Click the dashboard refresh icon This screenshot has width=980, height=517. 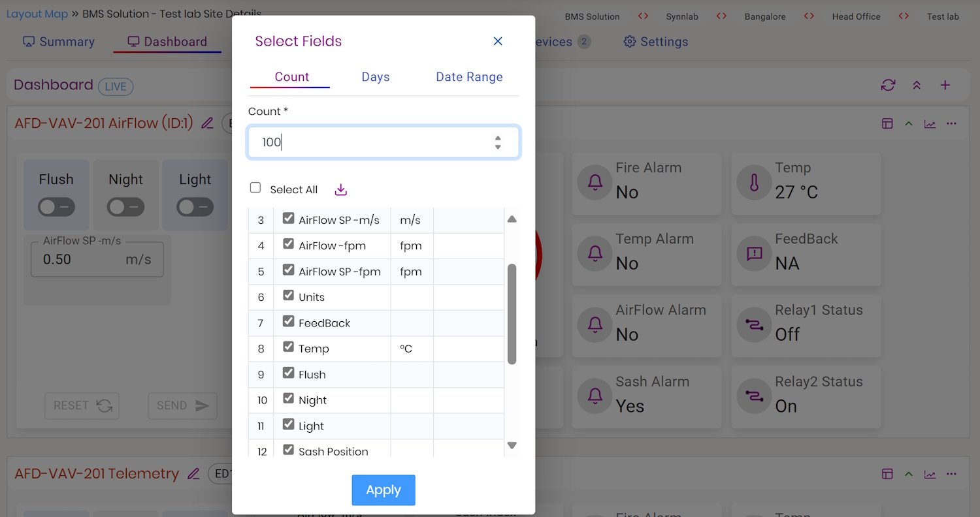click(x=888, y=85)
